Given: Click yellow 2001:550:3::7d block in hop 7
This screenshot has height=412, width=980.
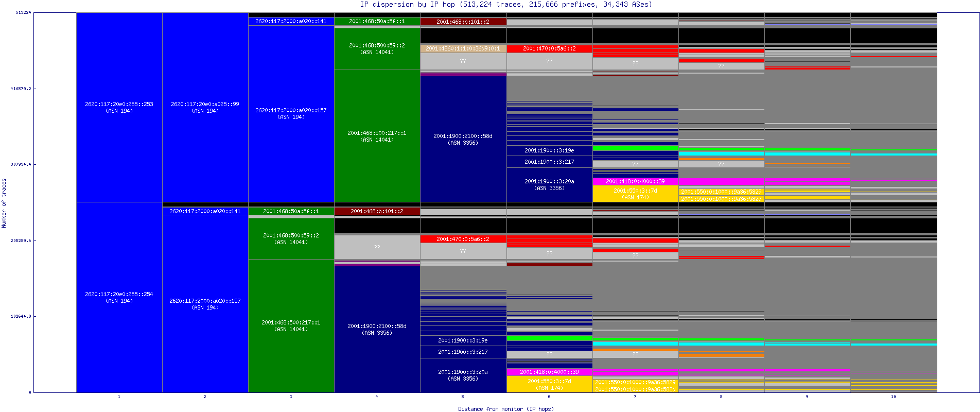Looking at the screenshot, I should 636,194.
